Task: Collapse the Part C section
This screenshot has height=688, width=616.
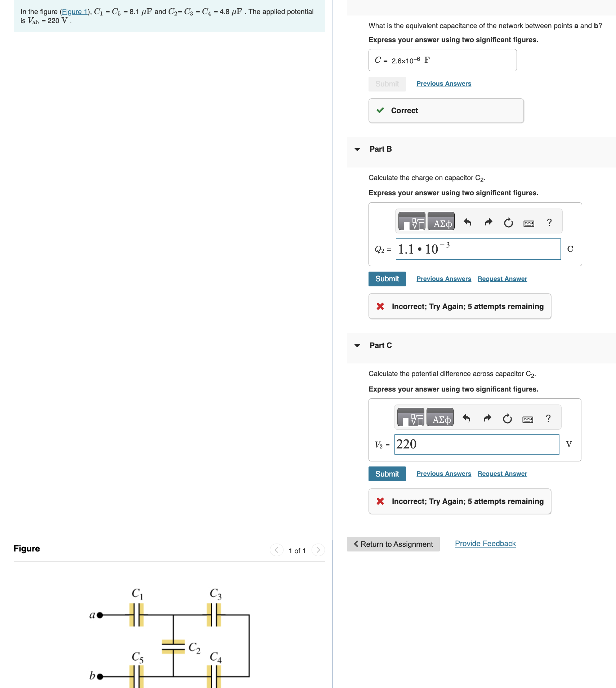Action: (357, 345)
